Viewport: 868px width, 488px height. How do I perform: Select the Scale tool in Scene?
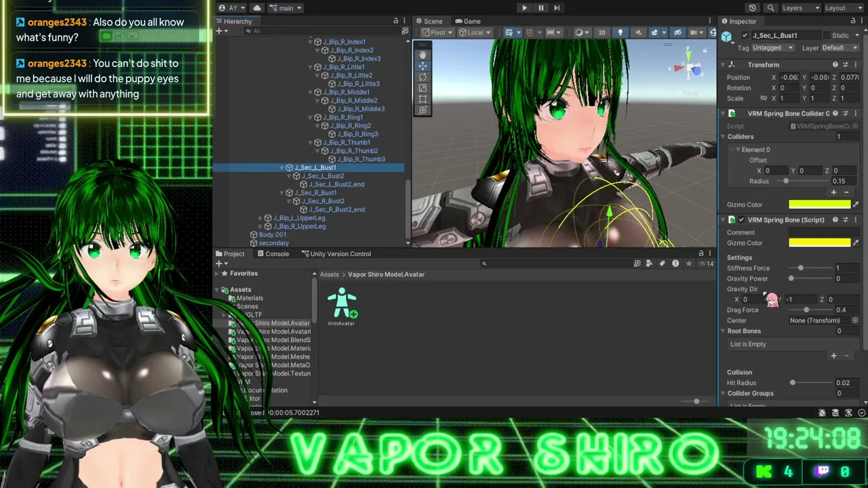click(422, 88)
